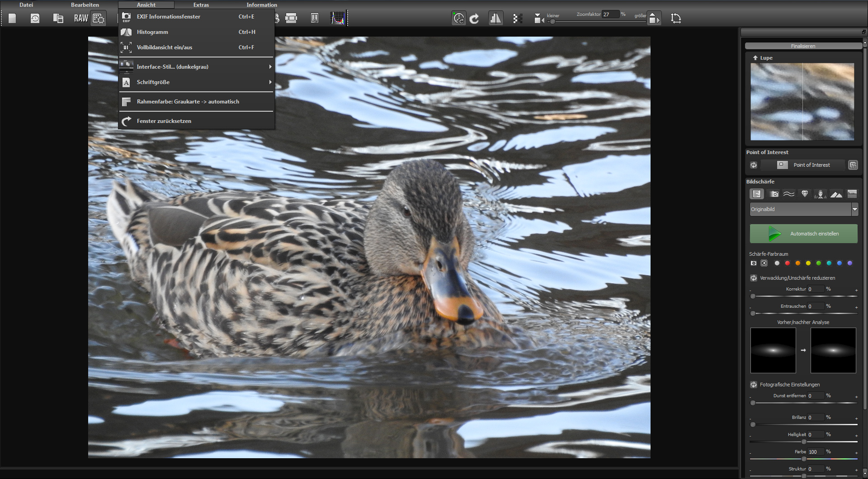Click the Korrektur percentage input field
This screenshot has height=479, width=868.
click(x=815, y=289)
